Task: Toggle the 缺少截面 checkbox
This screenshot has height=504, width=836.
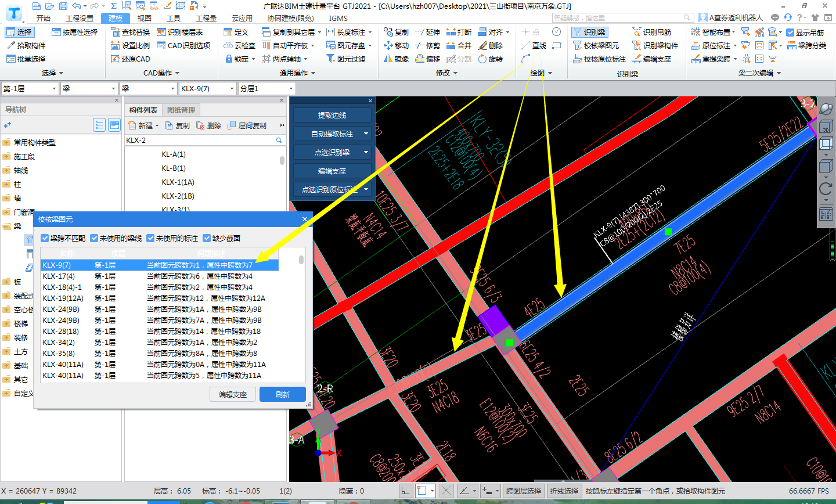Action: [207, 238]
